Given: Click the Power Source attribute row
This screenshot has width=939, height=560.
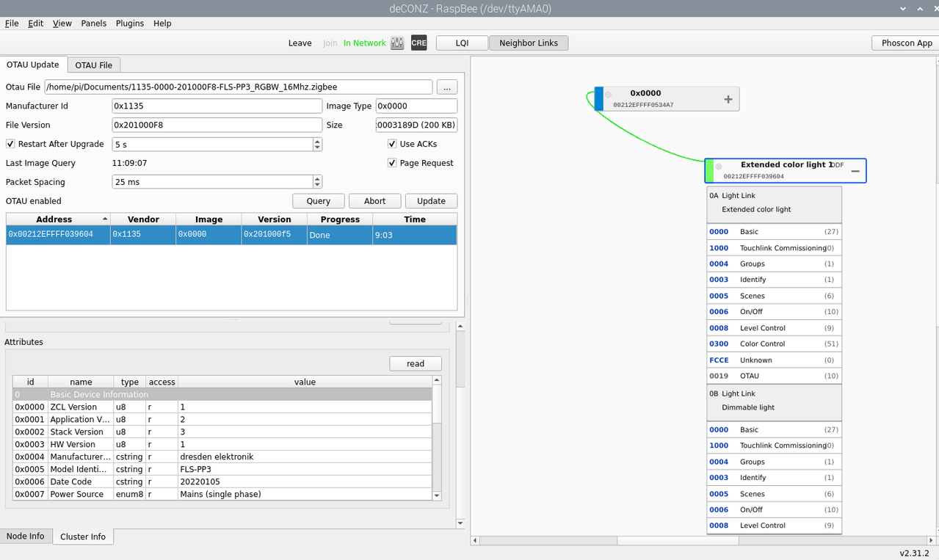Looking at the screenshot, I should point(222,494).
